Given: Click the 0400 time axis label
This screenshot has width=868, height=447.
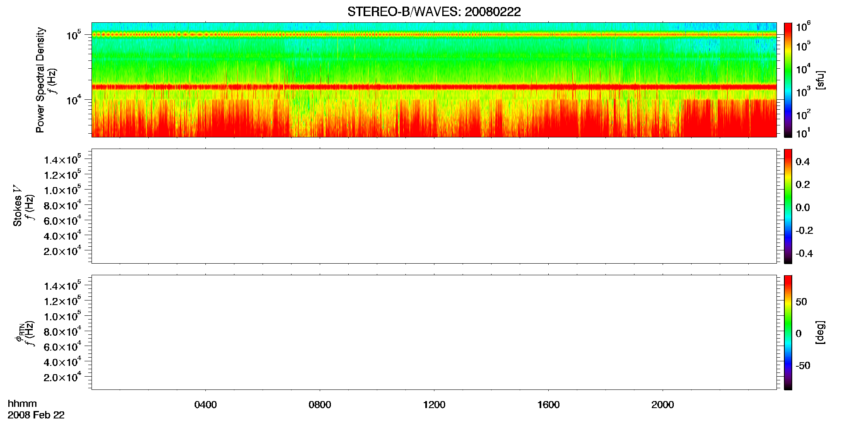Looking at the screenshot, I should coord(205,405).
